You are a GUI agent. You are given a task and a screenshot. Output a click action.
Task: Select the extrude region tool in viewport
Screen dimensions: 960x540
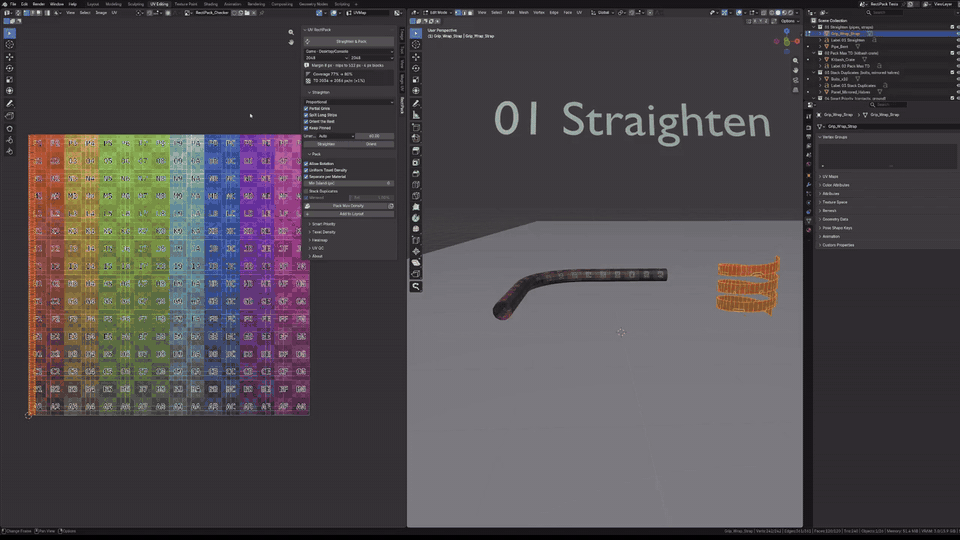(416, 151)
